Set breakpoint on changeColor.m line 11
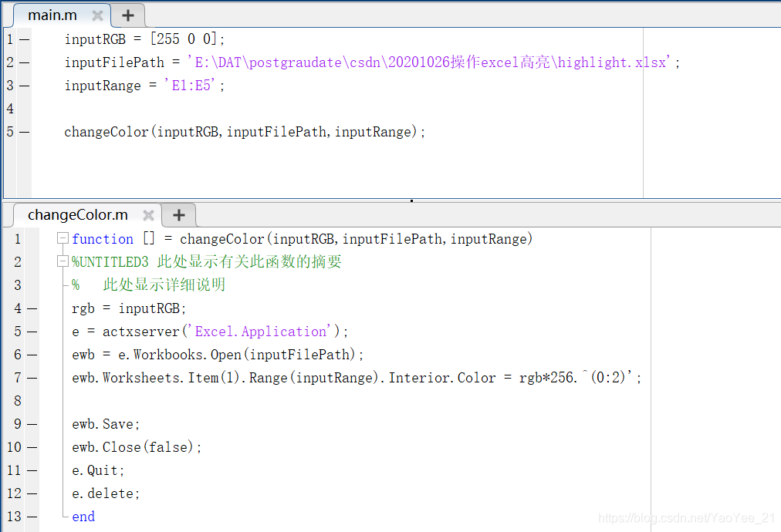The image size is (781, 532). click(x=32, y=470)
